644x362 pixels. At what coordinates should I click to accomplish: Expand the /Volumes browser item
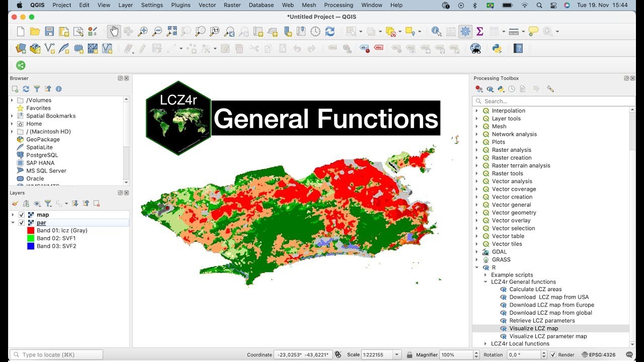coord(13,100)
